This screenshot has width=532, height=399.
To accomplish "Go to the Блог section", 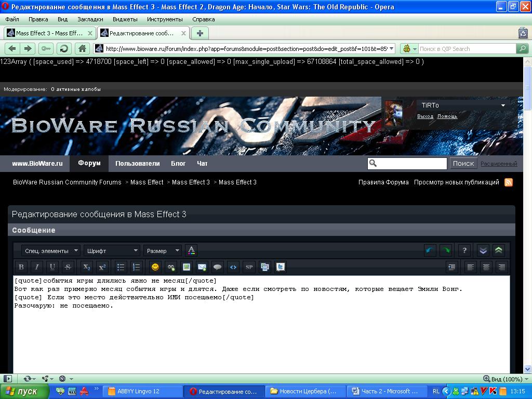I will pos(178,164).
